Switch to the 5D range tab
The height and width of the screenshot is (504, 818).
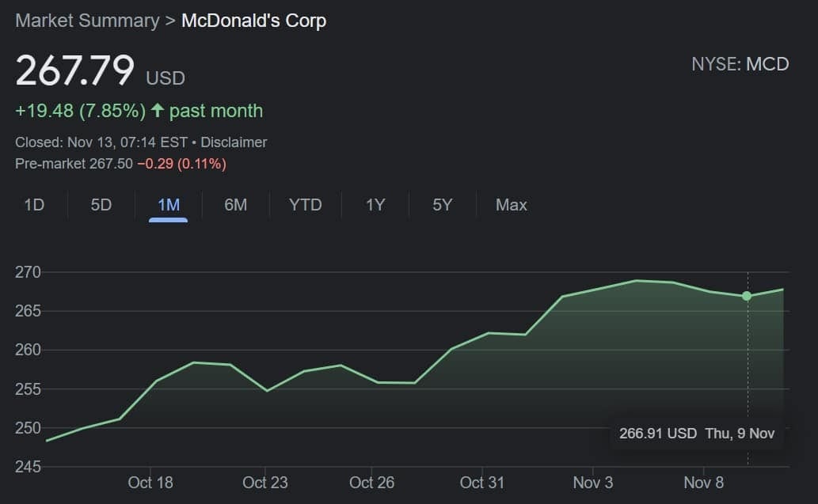tap(101, 205)
